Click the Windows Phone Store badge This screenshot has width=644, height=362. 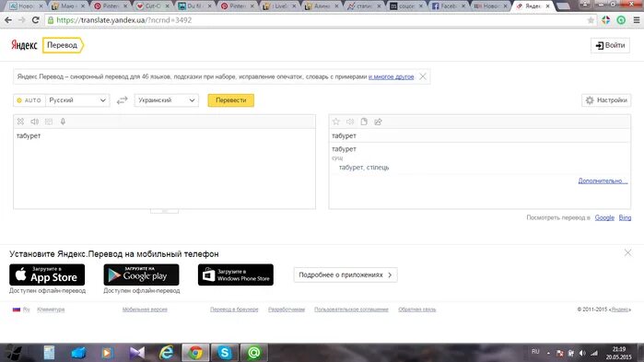236,274
